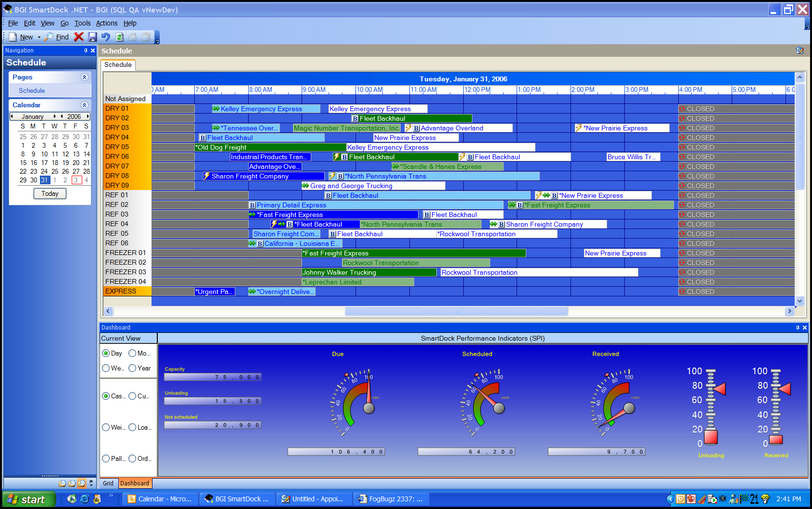Switch to the Grid tab
Image resolution: width=812 pixels, height=509 pixels.
pyautogui.click(x=108, y=484)
